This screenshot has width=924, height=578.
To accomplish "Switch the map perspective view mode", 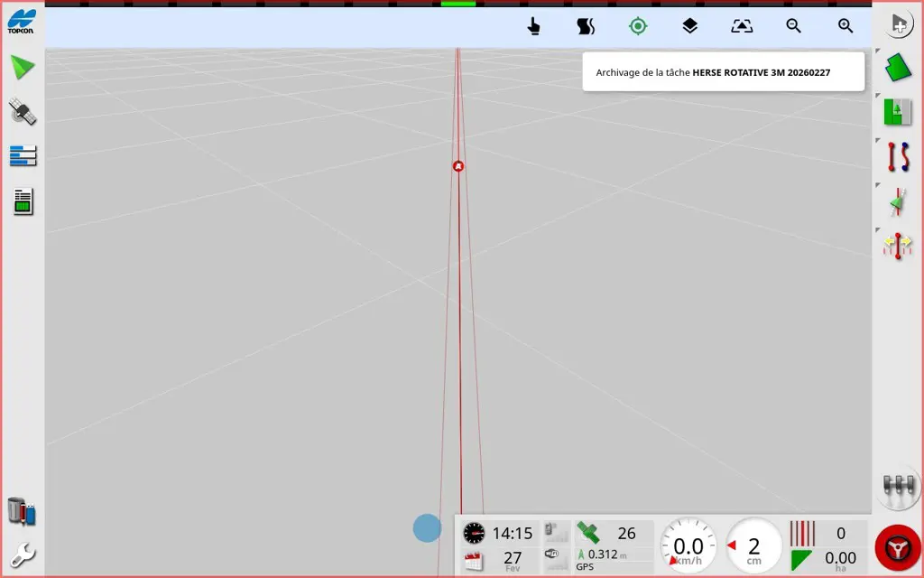I will pyautogui.click(x=742, y=26).
